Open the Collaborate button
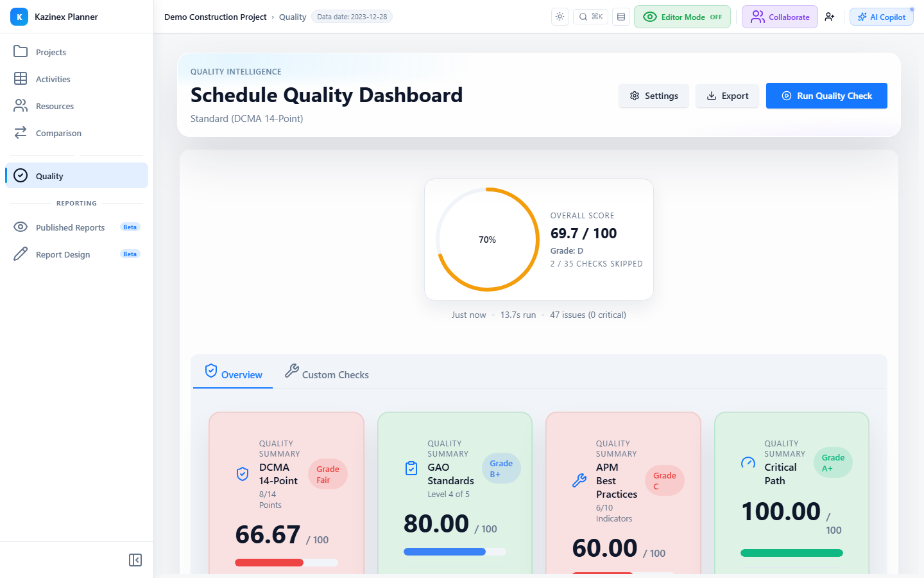This screenshot has height=578, width=924. point(780,17)
